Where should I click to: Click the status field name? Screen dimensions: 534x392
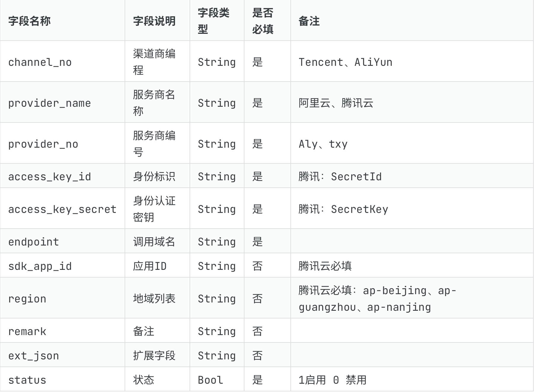(27, 380)
